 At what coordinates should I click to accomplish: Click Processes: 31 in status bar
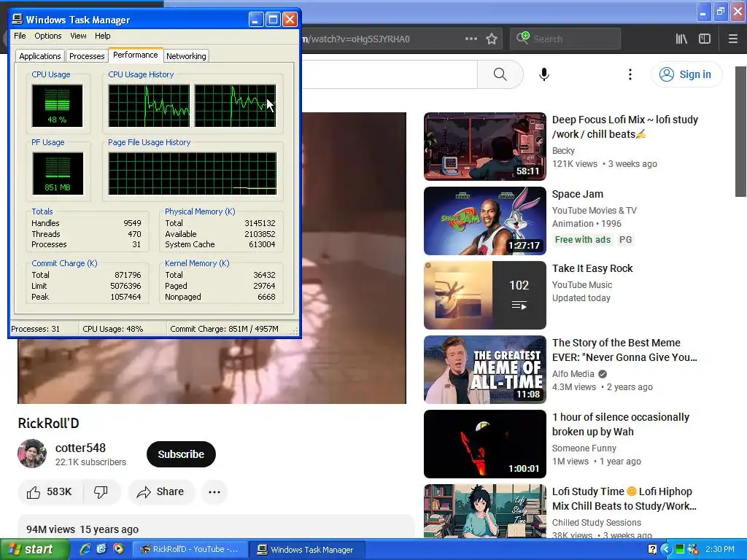(36, 329)
